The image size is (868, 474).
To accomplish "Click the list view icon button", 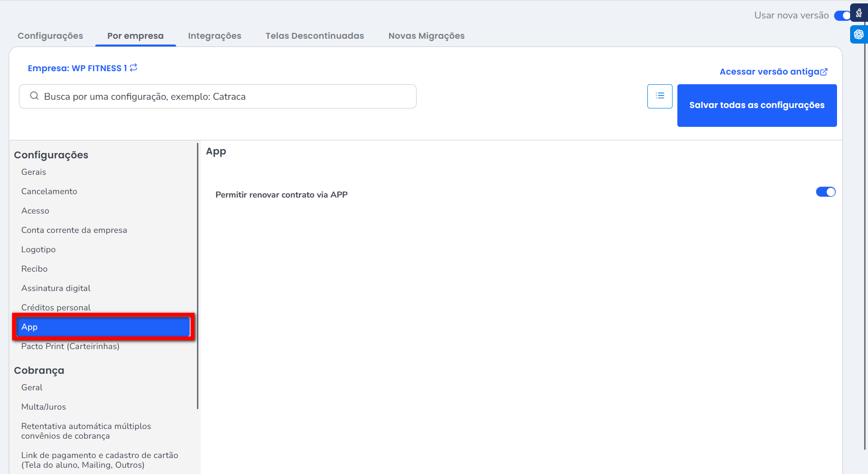I will (x=659, y=96).
